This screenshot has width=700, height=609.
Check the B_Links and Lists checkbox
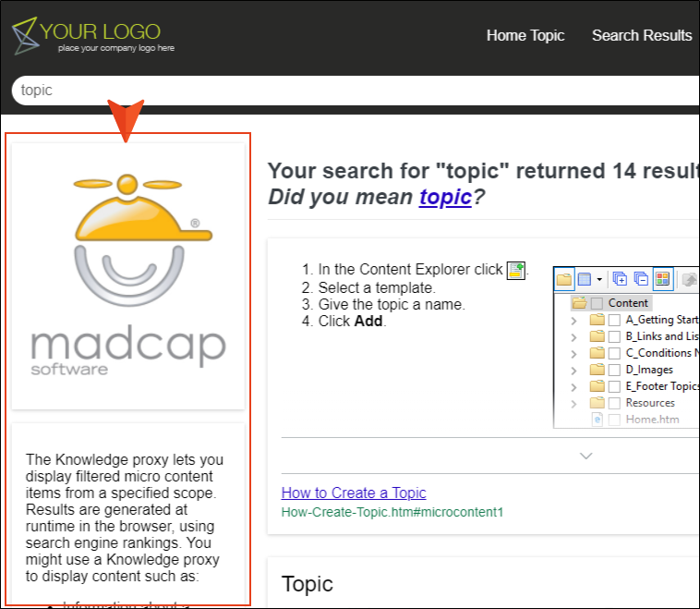614,337
